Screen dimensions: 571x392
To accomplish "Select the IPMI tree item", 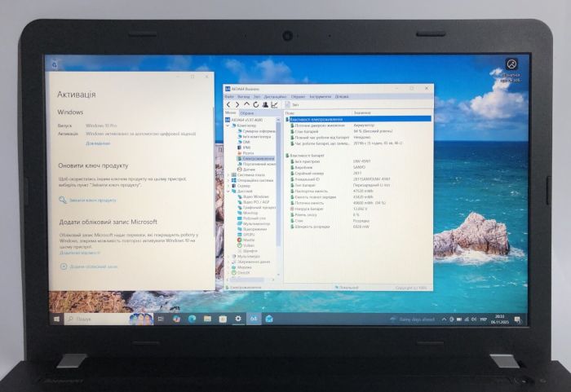I will (x=244, y=148).
